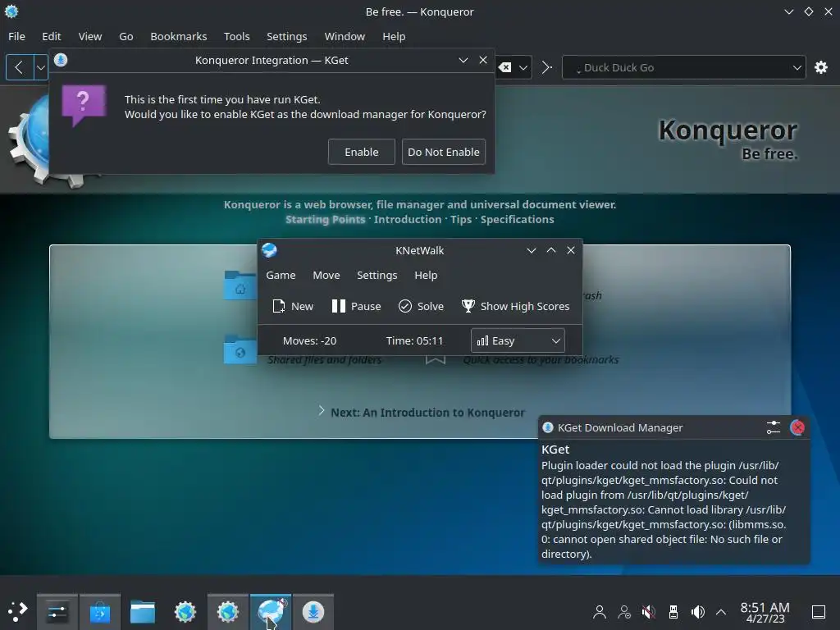This screenshot has height=630, width=840.
Task: Follow Next: An Introduction to Konqueror link
Action: (x=427, y=413)
